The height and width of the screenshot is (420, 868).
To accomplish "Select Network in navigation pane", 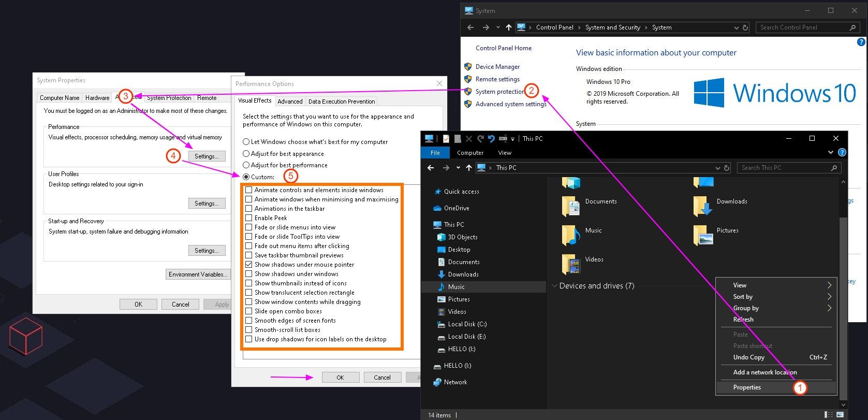I will [x=455, y=382].
